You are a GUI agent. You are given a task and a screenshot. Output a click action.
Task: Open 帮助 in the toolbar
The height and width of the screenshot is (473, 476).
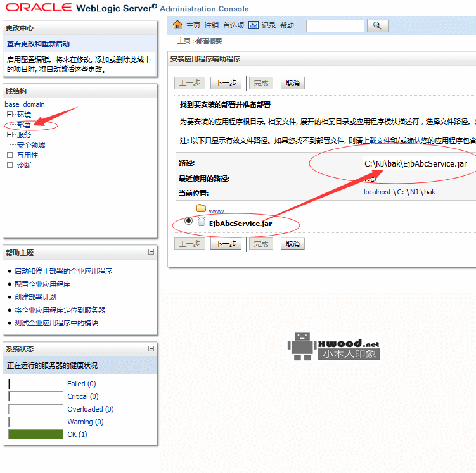point(287,25)
